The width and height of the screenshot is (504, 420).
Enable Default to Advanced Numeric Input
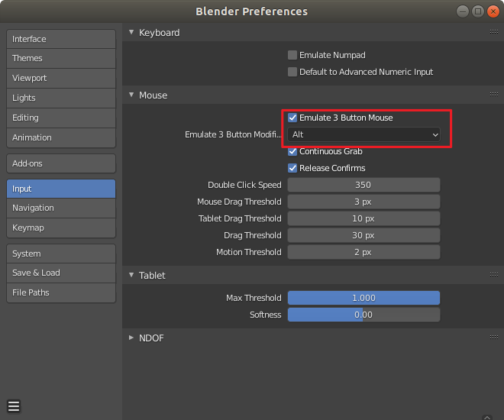click(292, 72)
